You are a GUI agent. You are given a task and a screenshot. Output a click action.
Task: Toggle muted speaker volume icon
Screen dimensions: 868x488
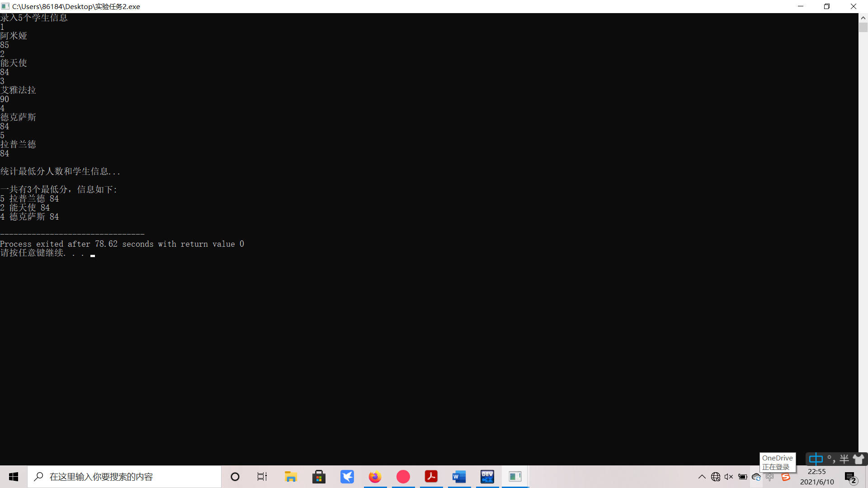[x=729, y=477]
